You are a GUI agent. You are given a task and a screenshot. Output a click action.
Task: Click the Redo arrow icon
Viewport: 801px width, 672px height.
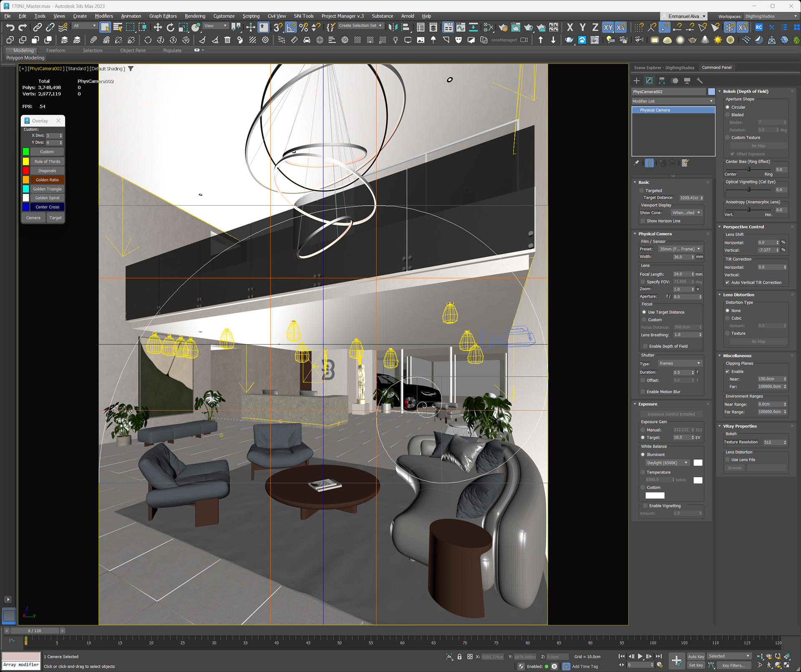tap(23, 28)
